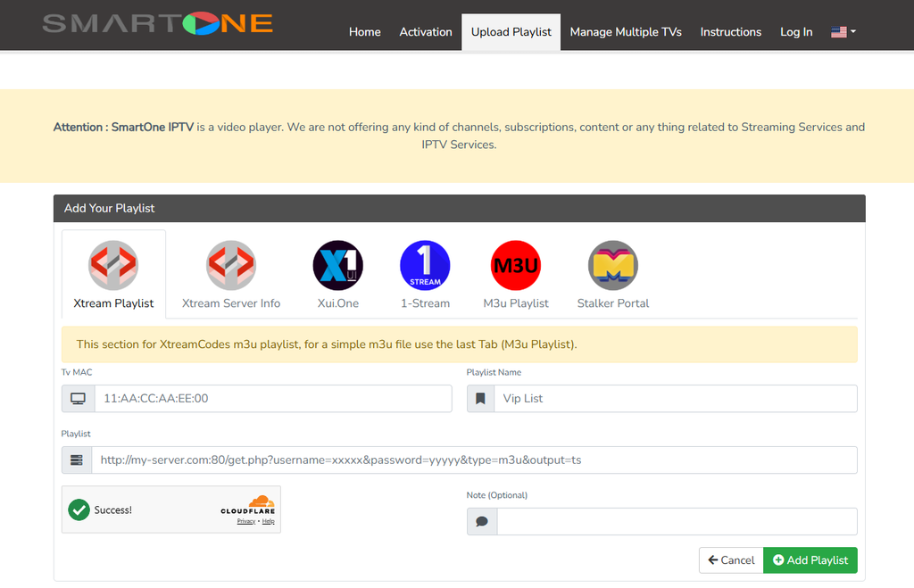Pick the Stalker Portal icon
This screenshot has height=588, width=914.
(612, 265)
